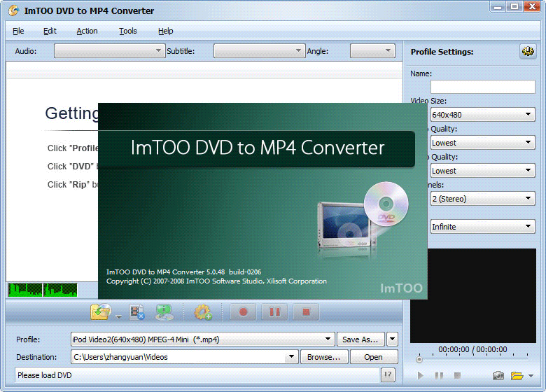The width and height of the screenshot is (546, 392).
Task: Minimize the converter window
Action: click(x=498, y=6)
